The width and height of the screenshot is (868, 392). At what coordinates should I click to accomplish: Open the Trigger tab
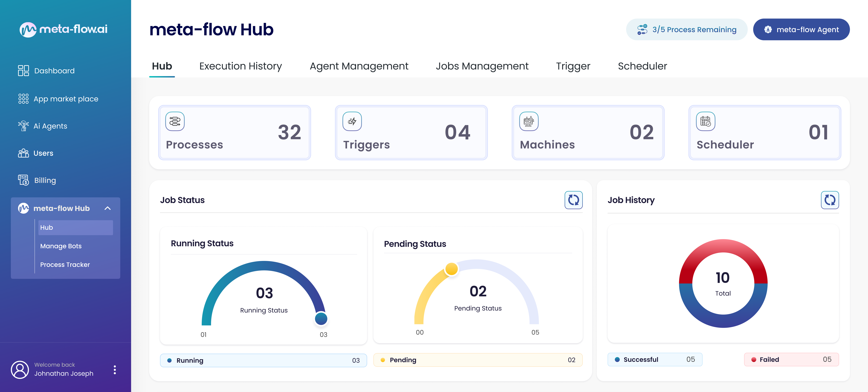point(573,66)
